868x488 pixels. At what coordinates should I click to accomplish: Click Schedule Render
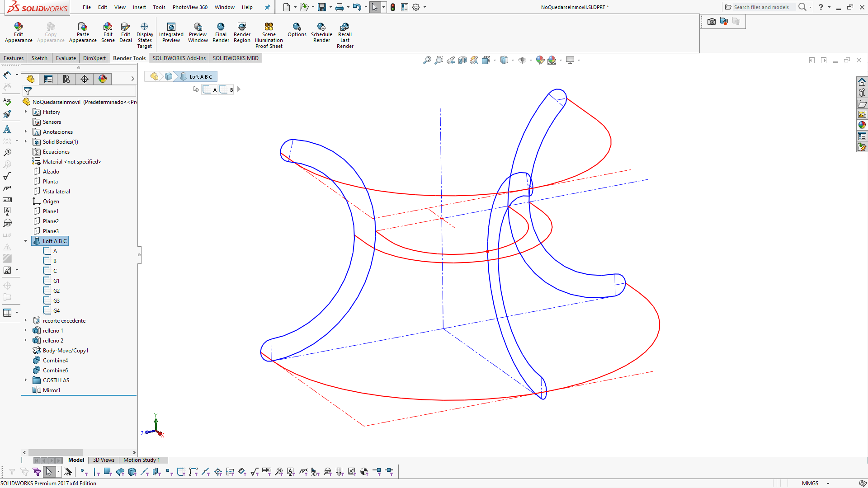pos(321,33)
